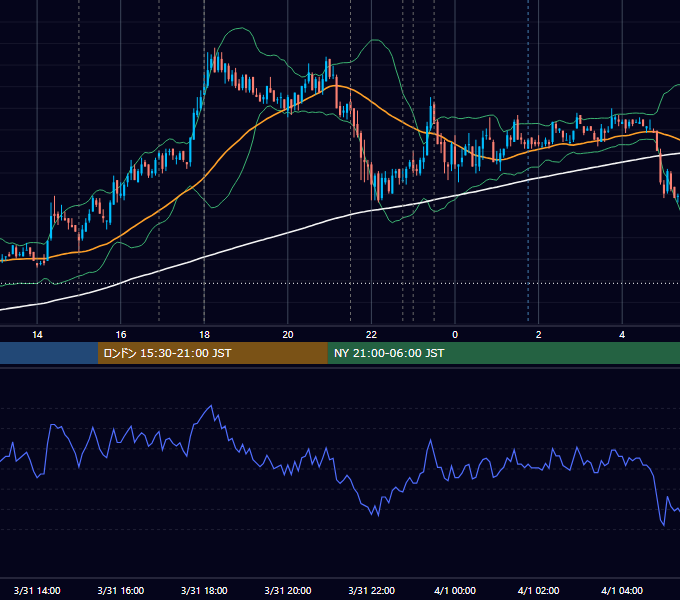This screenshot has width=680, height=600.
Task: Click the blue session bar before London
Action: point(49,353)
